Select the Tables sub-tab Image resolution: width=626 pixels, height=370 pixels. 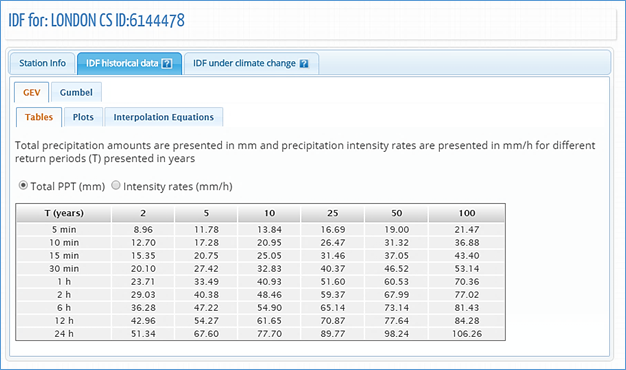(39, 117)
